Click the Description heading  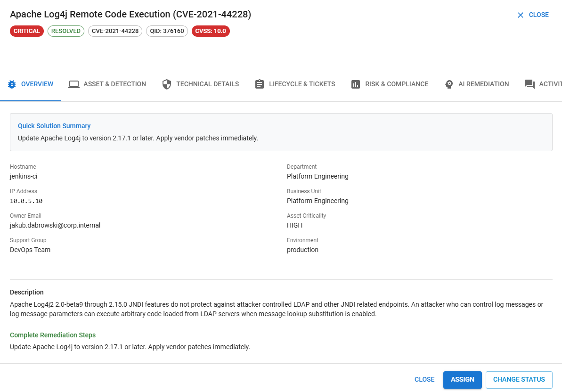(x=27, y=293)
